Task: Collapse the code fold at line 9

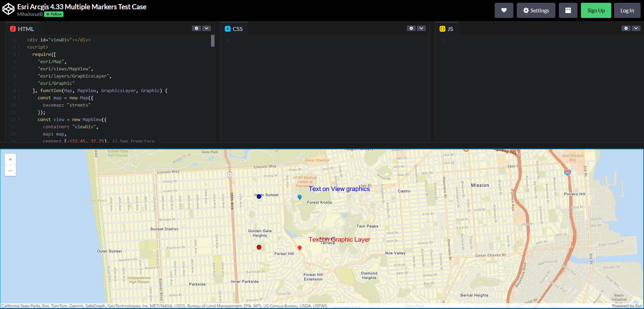Action: click(19, 98)
